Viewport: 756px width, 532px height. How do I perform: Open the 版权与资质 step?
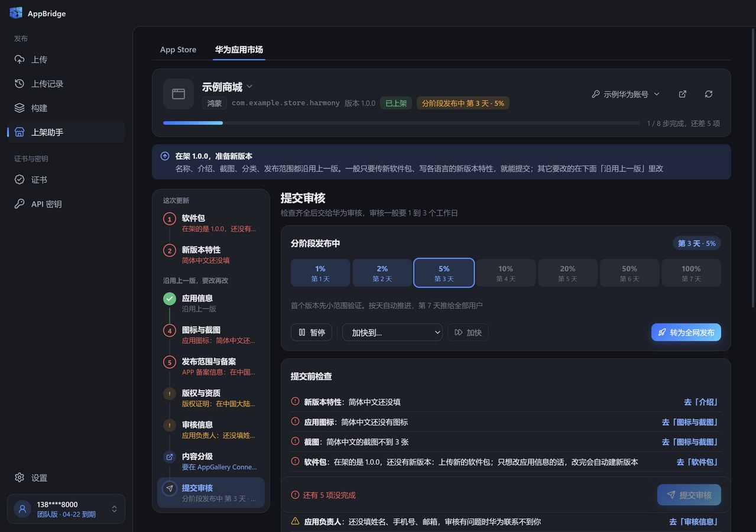click(x=211, y=398)
